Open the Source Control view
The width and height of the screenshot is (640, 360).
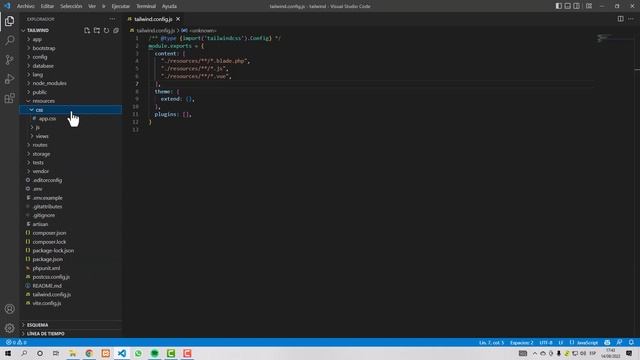click(9, 60)
